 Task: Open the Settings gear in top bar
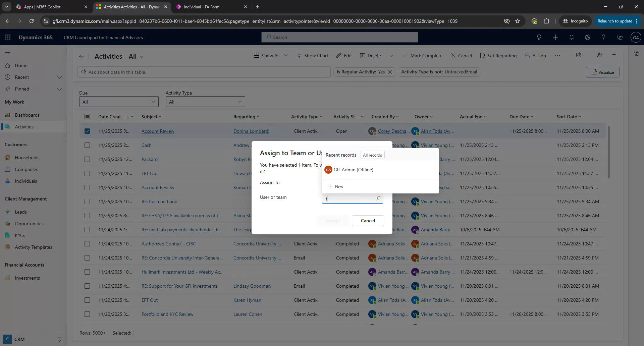click(588, 37)
